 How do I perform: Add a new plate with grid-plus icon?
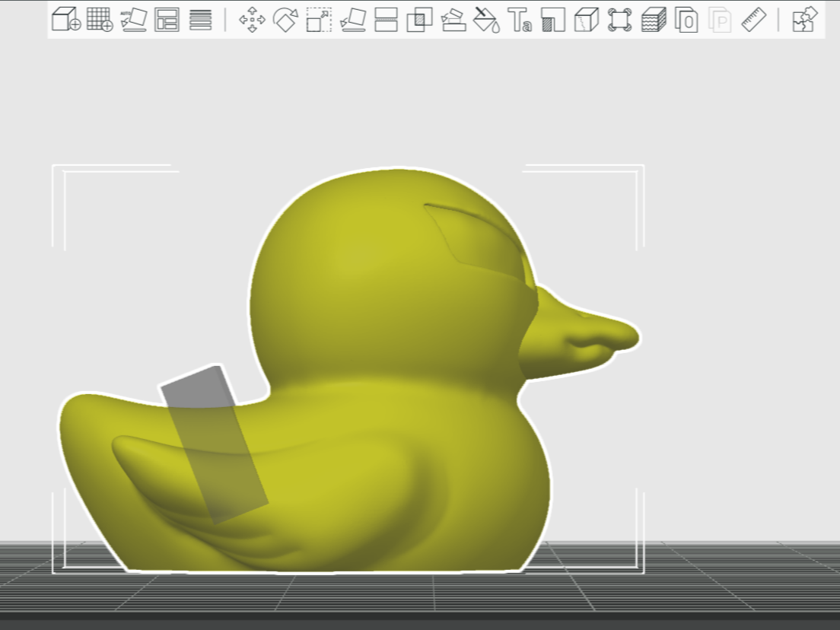(x=100, y=19)
